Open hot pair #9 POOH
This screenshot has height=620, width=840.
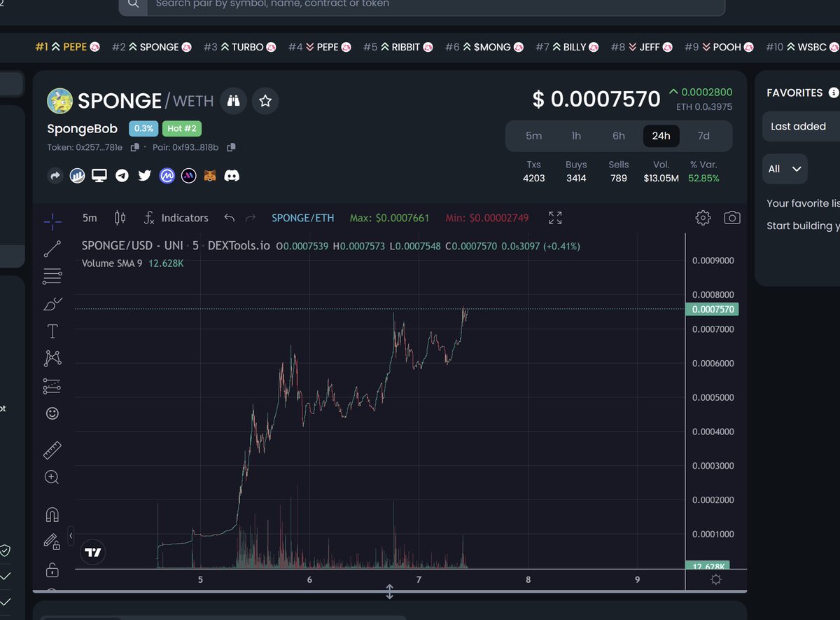(719, 47)
